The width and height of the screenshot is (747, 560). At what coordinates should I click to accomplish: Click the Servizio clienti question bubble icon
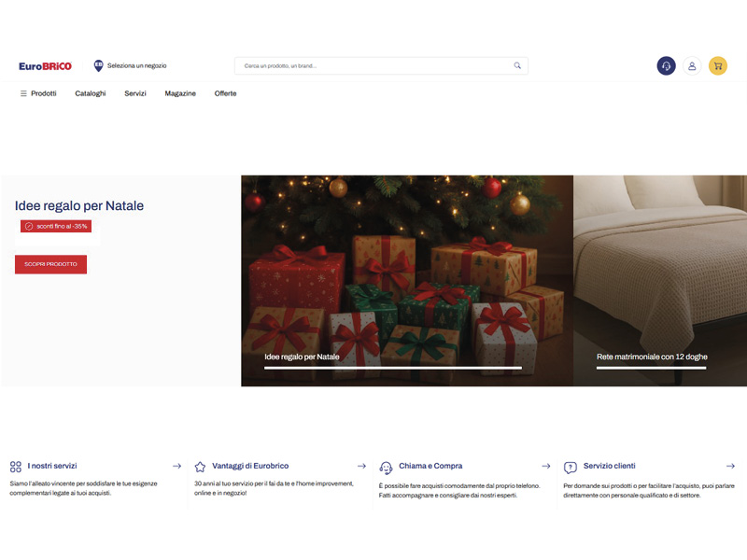[571, 467]
